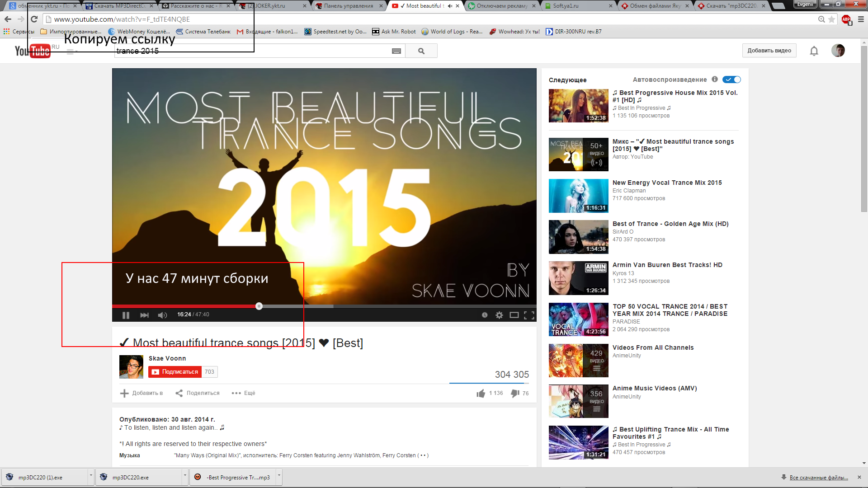Open Все скачанные файлы link
The image size is (868, 488).
pyautogui.click(x=819, y=478)
